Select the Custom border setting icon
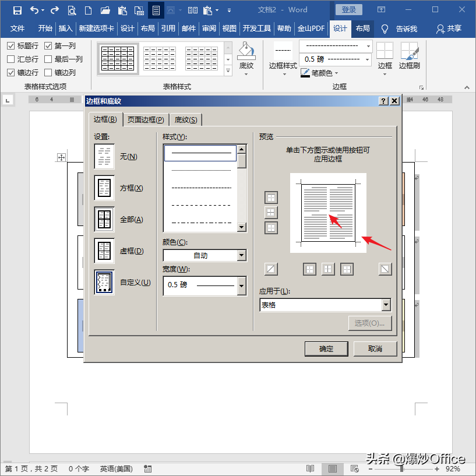Screen dimensions: 476x476 click(x=104, y=283)
